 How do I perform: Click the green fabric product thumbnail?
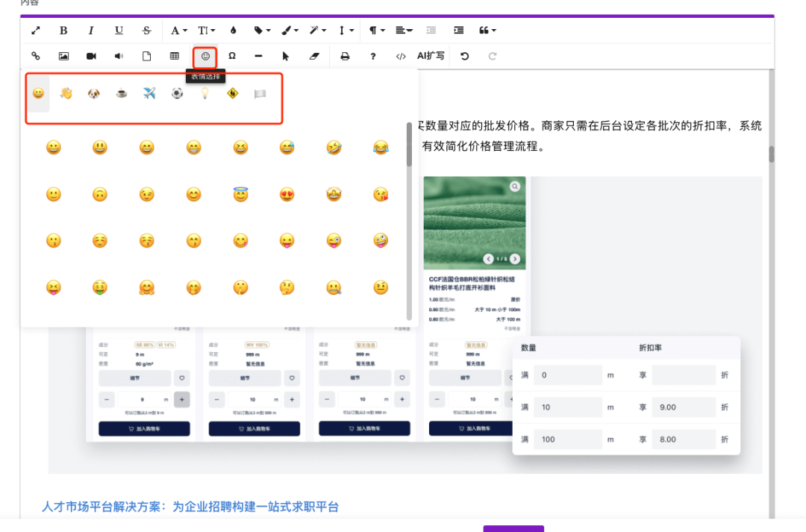(475, 222)
